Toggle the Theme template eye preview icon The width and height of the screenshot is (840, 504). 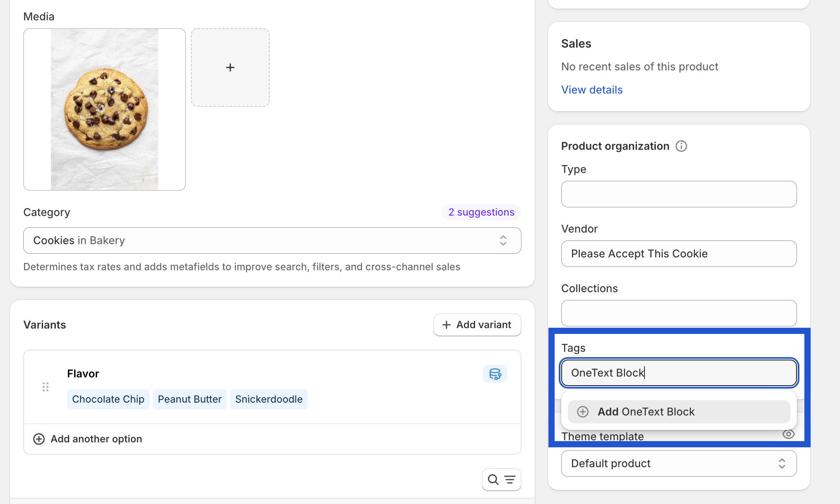[x=788, y=434]
